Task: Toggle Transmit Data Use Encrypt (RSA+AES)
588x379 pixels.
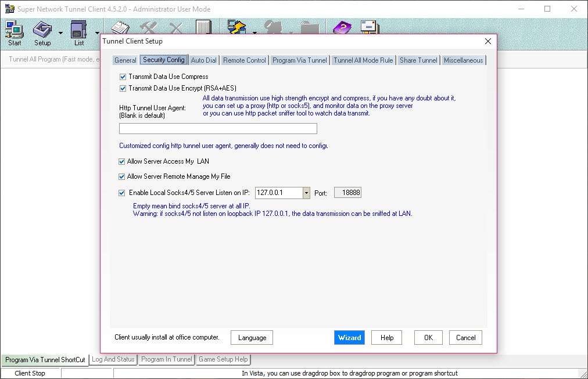Action: pyautogui.click(x=123, y=88)
